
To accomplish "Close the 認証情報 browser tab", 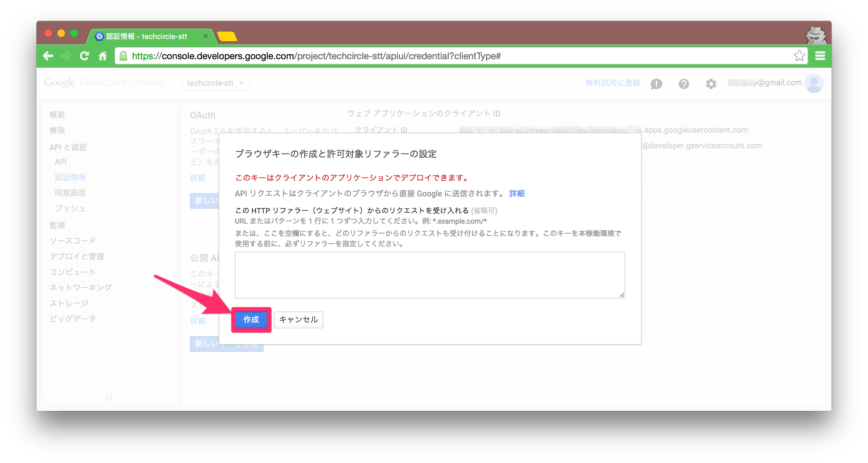I will [205, 36].
